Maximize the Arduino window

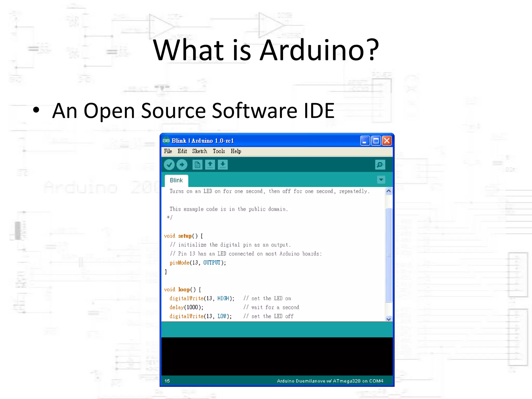pos(376,141)
